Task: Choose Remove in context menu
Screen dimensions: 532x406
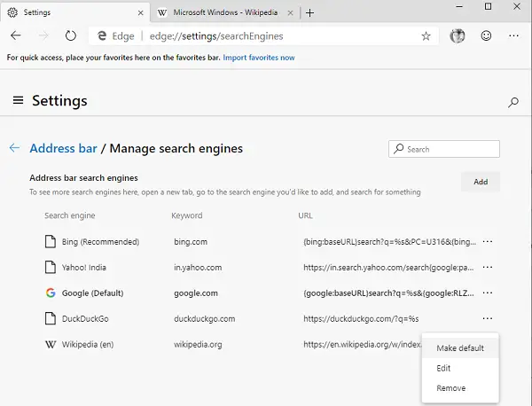Action: 460,388
